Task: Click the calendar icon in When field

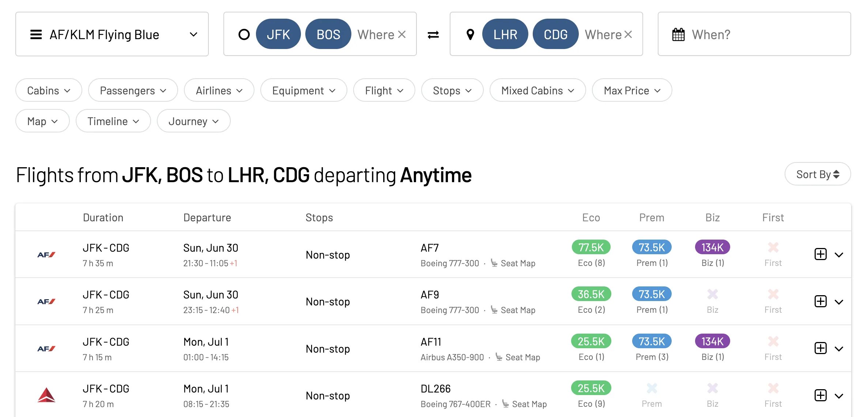Action: [678, 35]
